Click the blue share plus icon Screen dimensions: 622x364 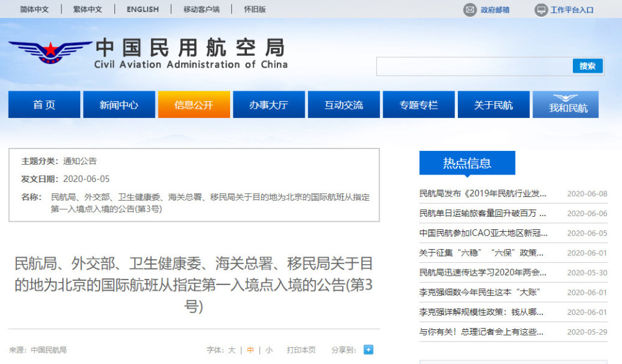pos(368,350)
